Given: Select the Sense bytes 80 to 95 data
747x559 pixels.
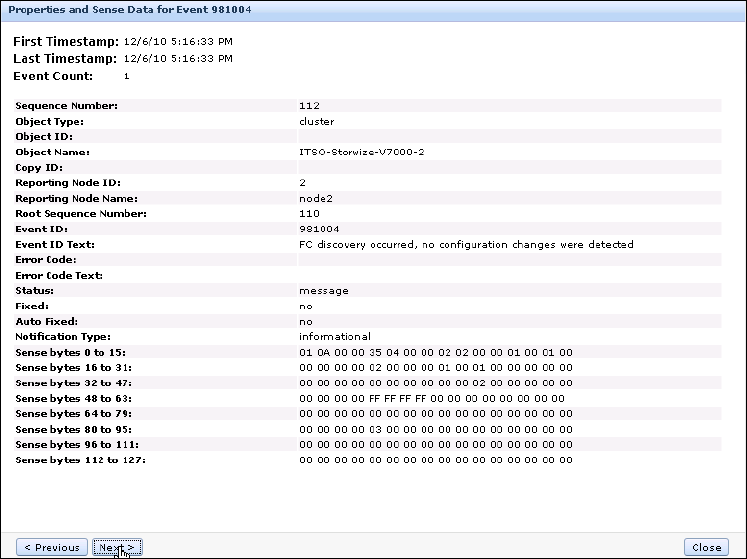Looking at the screenshot, I should [x=435, y=429].
